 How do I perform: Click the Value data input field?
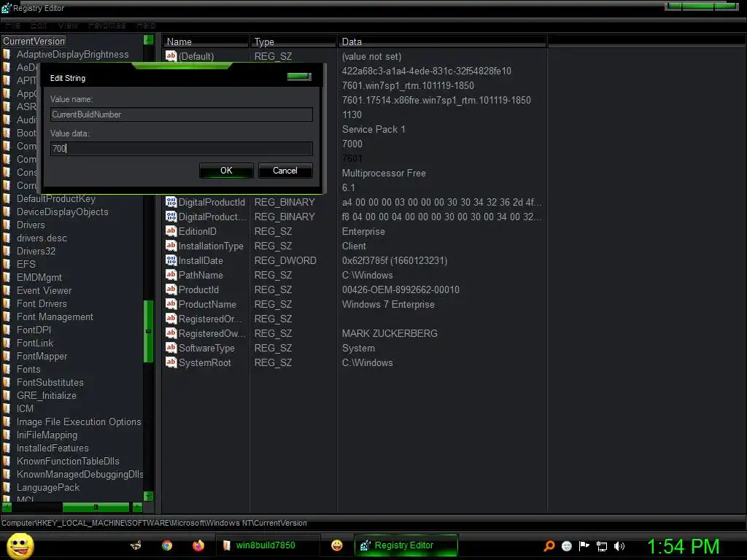point(182,149)
